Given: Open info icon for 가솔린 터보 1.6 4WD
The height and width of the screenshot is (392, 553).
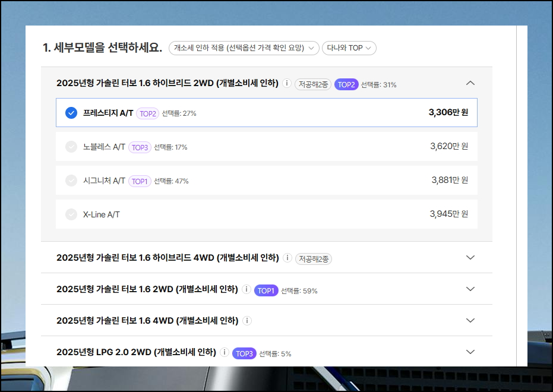Looking at the screenshot, I should 247,321.
